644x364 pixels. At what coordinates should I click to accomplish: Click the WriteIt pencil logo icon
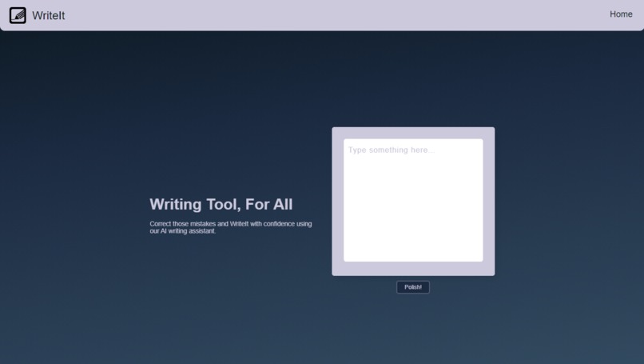(x=18, y=15)
